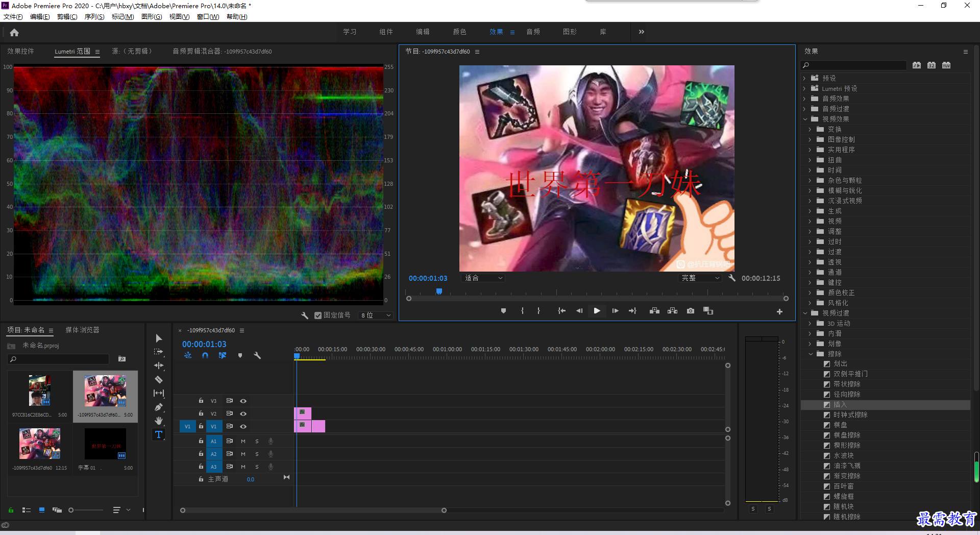Screen dimensions: 980x535
Task: Select the Hand tool
Action: pos(159,421)
